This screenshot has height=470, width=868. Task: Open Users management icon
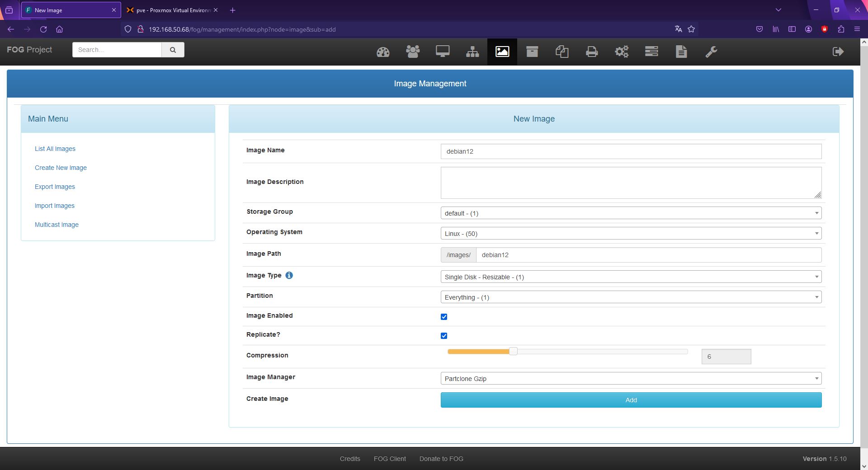click(x=413, y=52)
